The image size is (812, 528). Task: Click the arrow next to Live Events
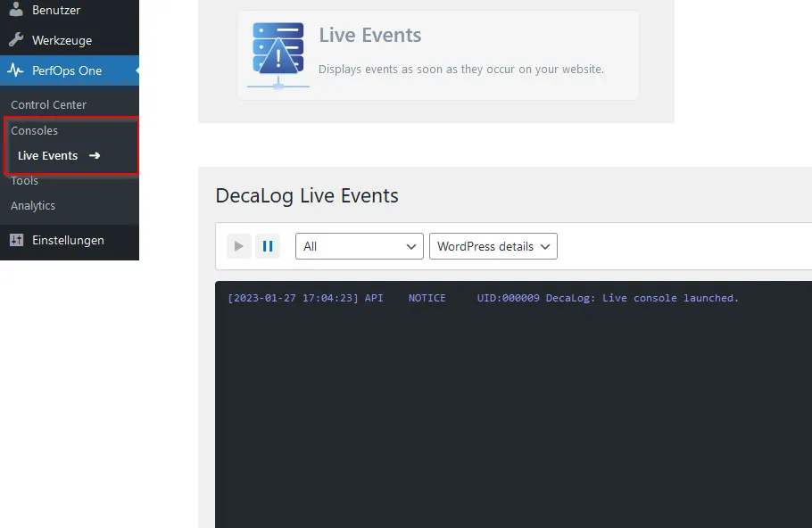click(x=95, y=155)
